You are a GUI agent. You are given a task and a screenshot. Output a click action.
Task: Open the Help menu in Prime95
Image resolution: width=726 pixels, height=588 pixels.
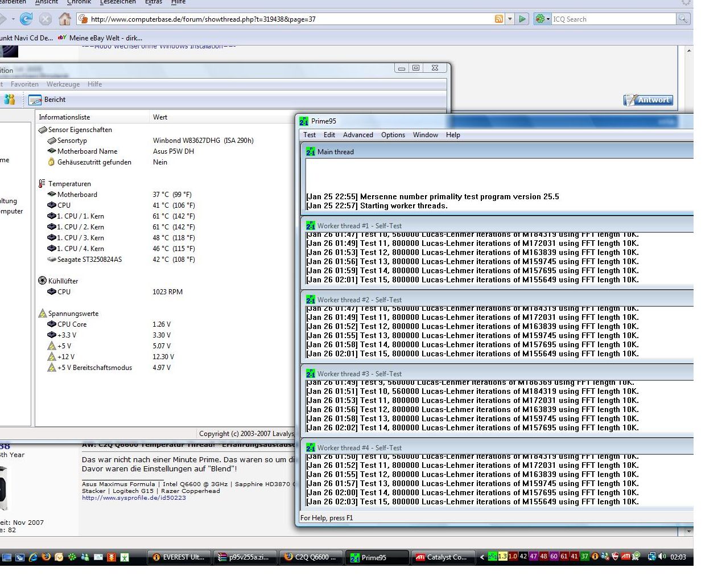pyautogui.click(x=453, y=135)
